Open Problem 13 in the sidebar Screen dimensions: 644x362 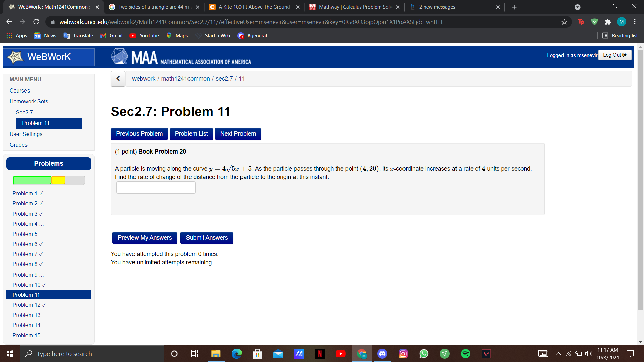tap(26, 315)
